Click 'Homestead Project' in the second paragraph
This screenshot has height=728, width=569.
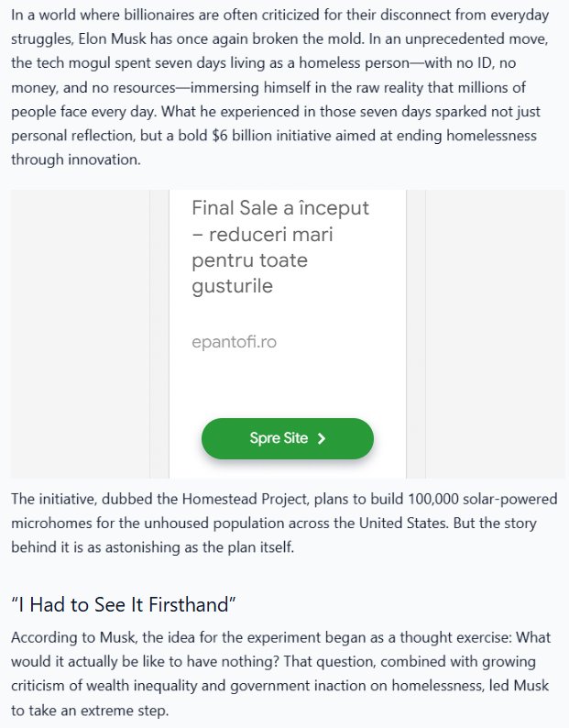[245, 499]
